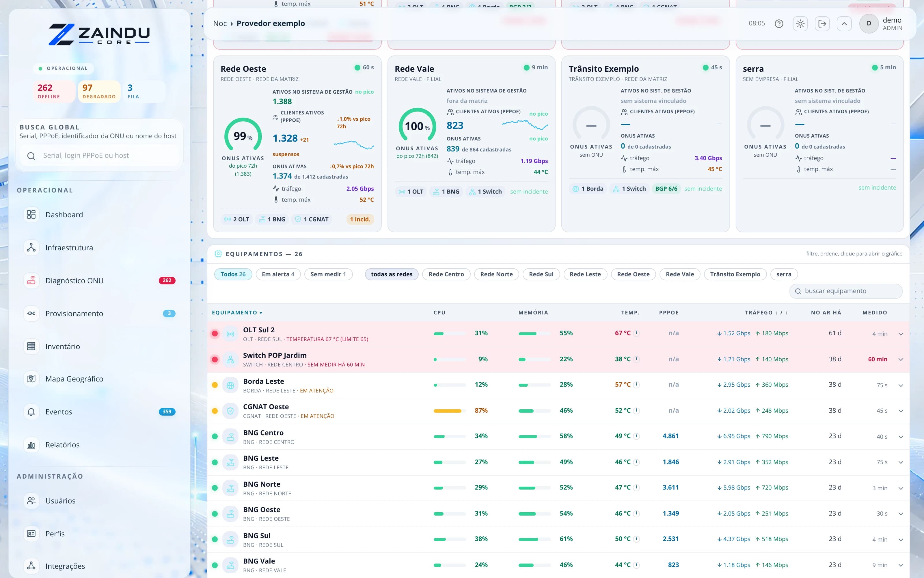Image resolution: width=924 pixels, height=578 pixels.
Task: Click the Diagnóstico ONU router icon
Action: (31, 280)
